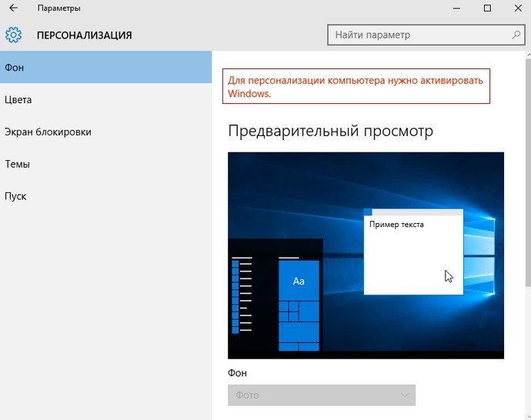Select the Фон sidebar section

(105, 68)
